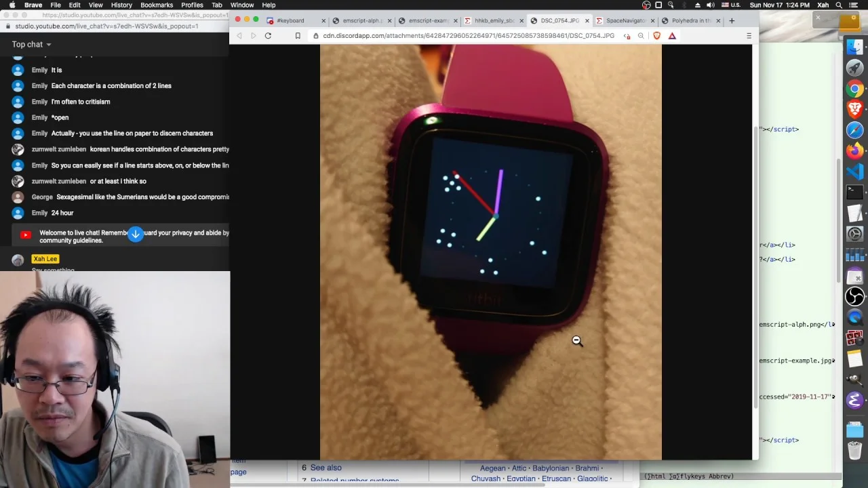This screenshot has height=488, width=868.
Task: Switch to the Polyhedra tab
Action: (690, 20)
